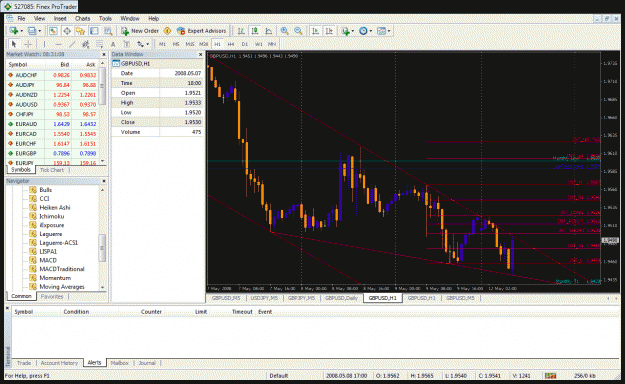Switch chart to candlesticks style
Viewport: 625px width, 384px height.
tap(255, 31)
